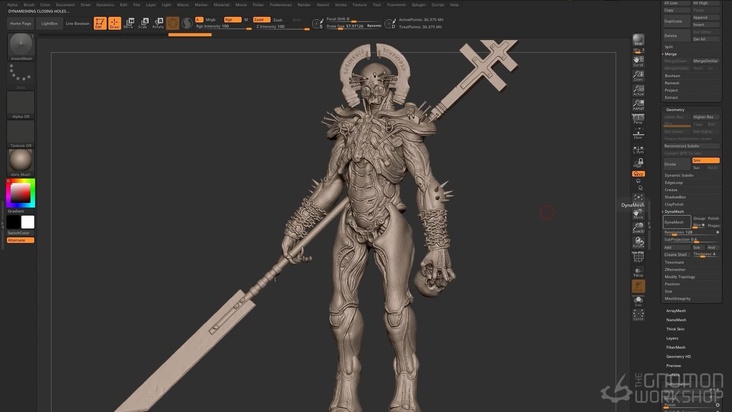
Task: Activate the Draw mode button
Action: (x=114, y=23)
